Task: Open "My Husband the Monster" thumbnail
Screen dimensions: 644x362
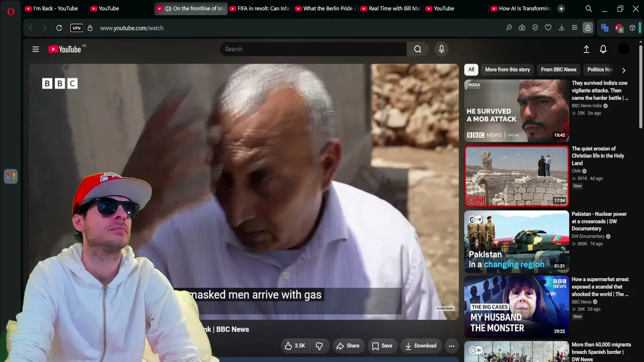Action: 517,307
